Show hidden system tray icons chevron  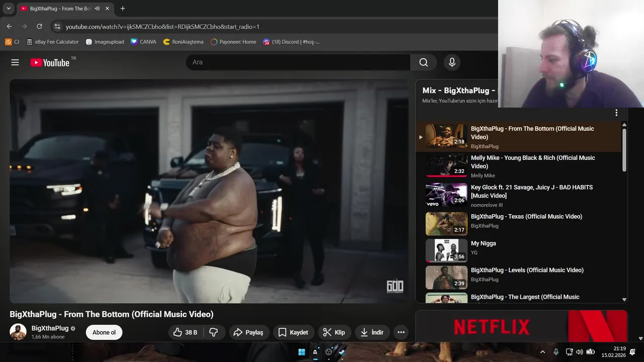click(542, 352)
